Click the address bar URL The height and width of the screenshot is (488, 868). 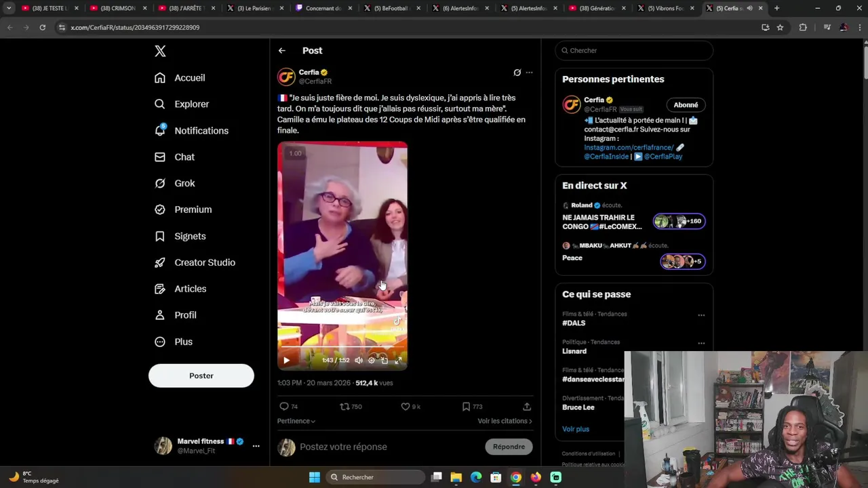click(x=135, y=27)
